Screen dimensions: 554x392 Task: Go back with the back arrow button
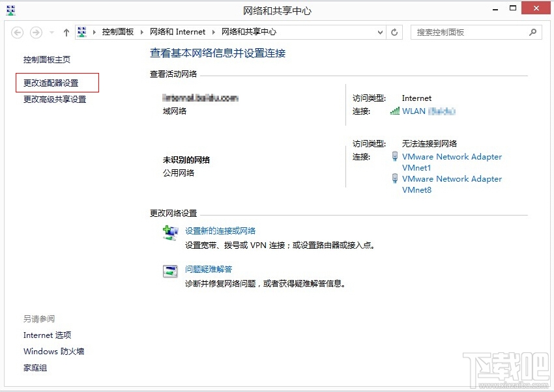[x=18, y=33]
